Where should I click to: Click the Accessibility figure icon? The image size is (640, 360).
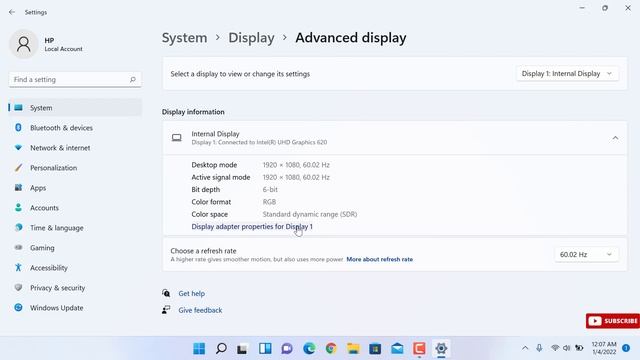18,267
